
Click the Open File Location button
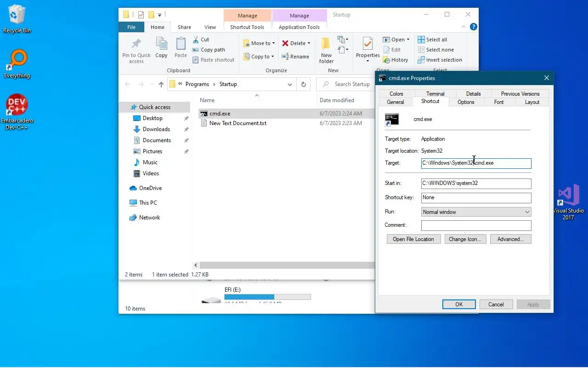coord(413,239)
